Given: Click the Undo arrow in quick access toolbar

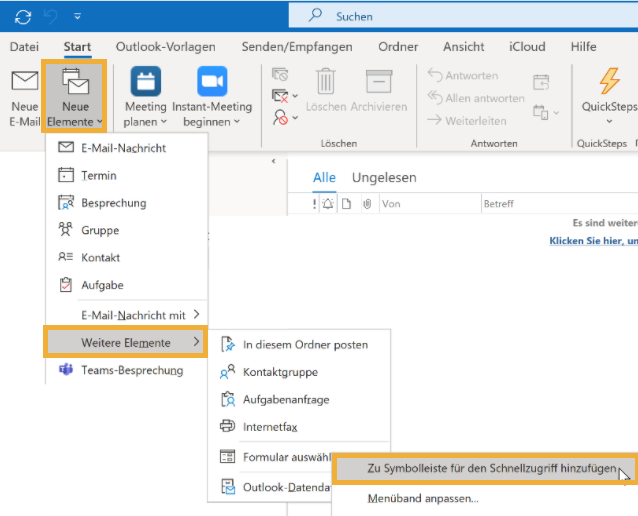Looking at the screenshot, I should tap(51, 17).
